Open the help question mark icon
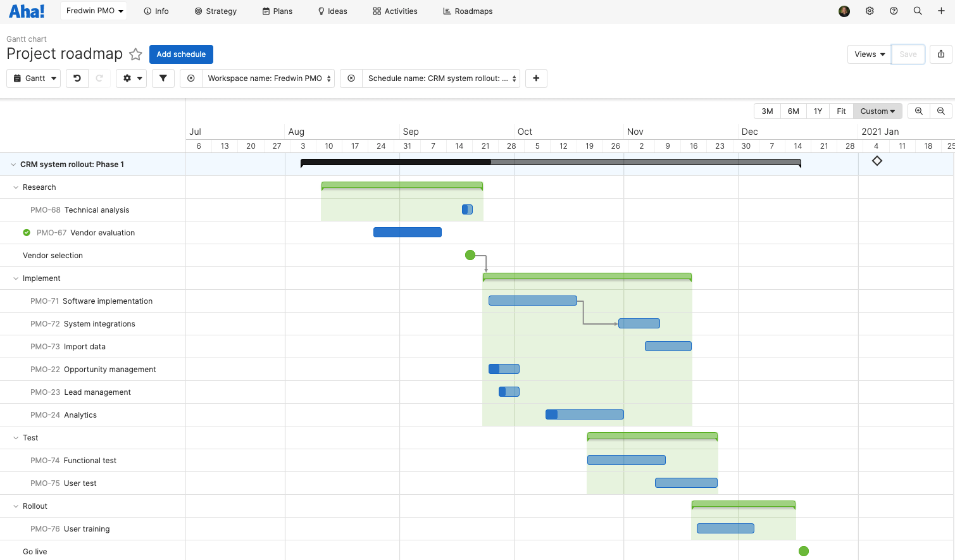The height and width of the screenshot is (560, 955). pyautogui.click(x=894, y=11)
